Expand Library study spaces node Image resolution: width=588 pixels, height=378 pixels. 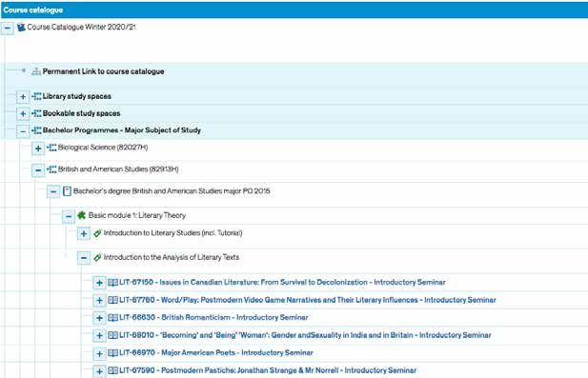coord(23,97)
